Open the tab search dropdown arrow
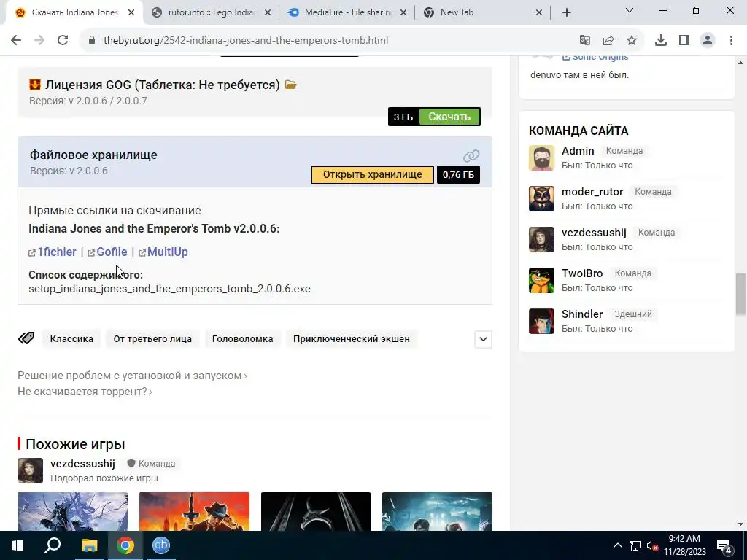Viewport: 747px width, 560px height. click(630, 10)
